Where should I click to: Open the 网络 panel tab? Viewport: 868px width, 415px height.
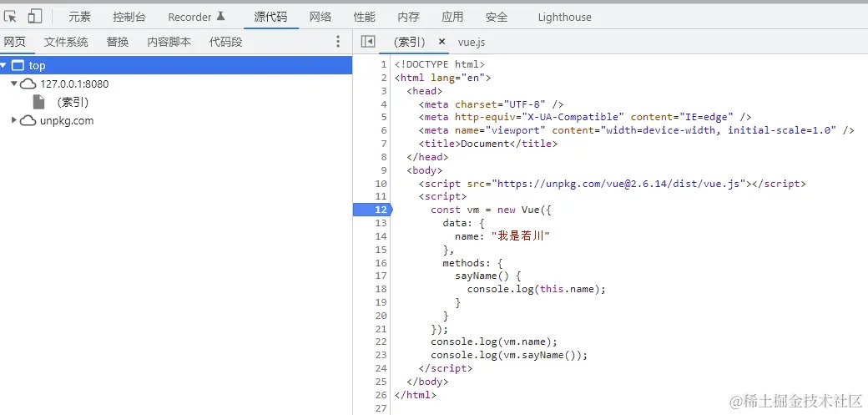tap(320, 18)
